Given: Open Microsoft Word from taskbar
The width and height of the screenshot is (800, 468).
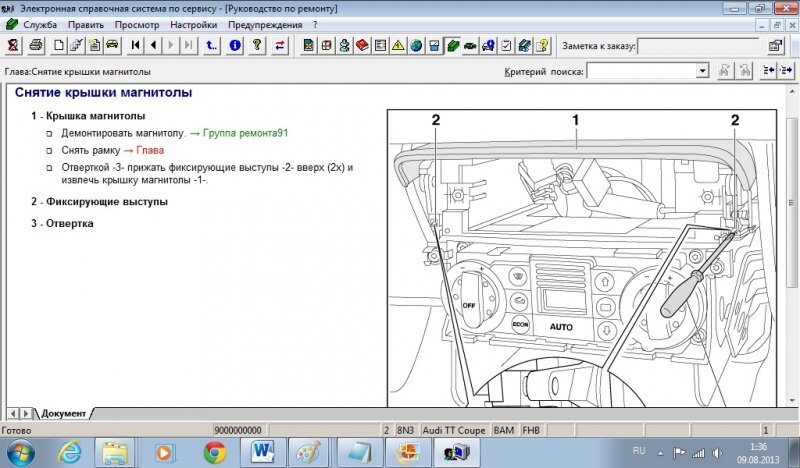Looking at the screenshot, I should tap(263, 453).
